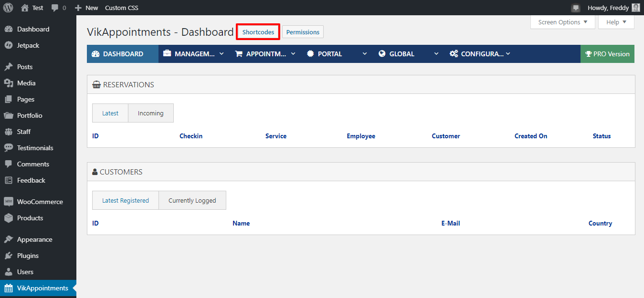Image resolution: width=644 pixels, height=298 pixels.
Task: Expand the Configuration dropdown arrow
Action: pos(508,54)
